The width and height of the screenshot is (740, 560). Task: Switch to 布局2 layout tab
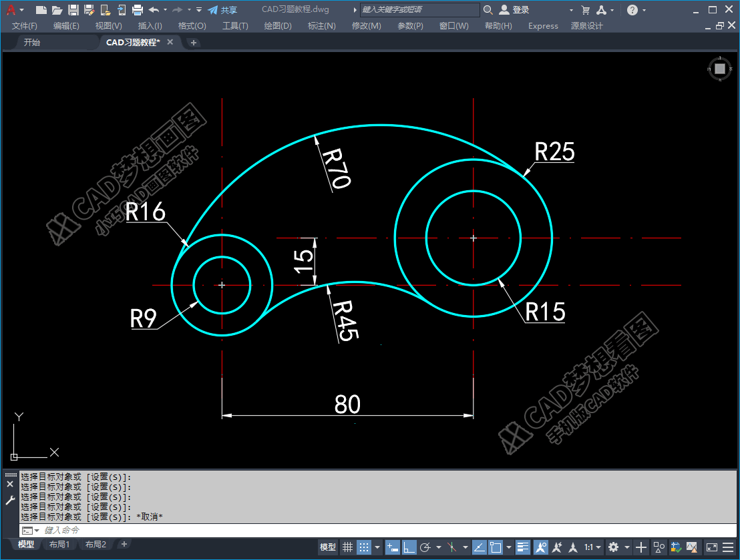(x=96, y=545)
